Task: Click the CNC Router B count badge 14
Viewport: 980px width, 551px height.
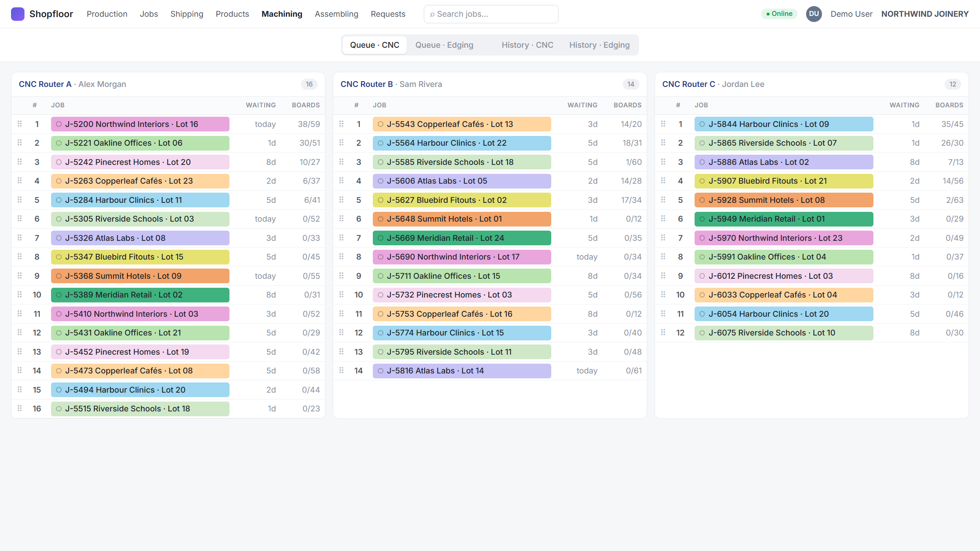Action: click(631, 84)
